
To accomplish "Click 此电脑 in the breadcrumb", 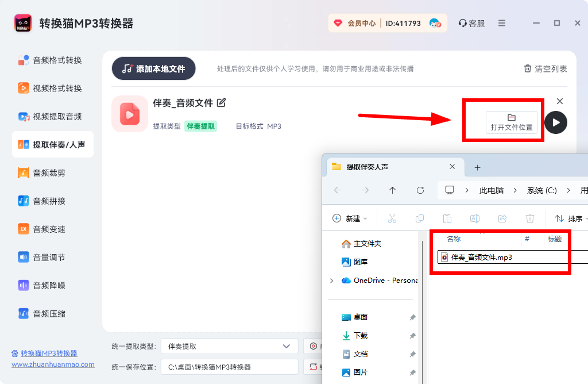I will pos(492,190).
